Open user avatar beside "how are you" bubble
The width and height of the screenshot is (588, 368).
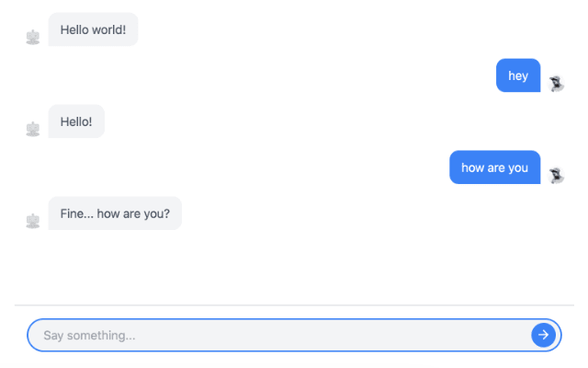point(557,176)
